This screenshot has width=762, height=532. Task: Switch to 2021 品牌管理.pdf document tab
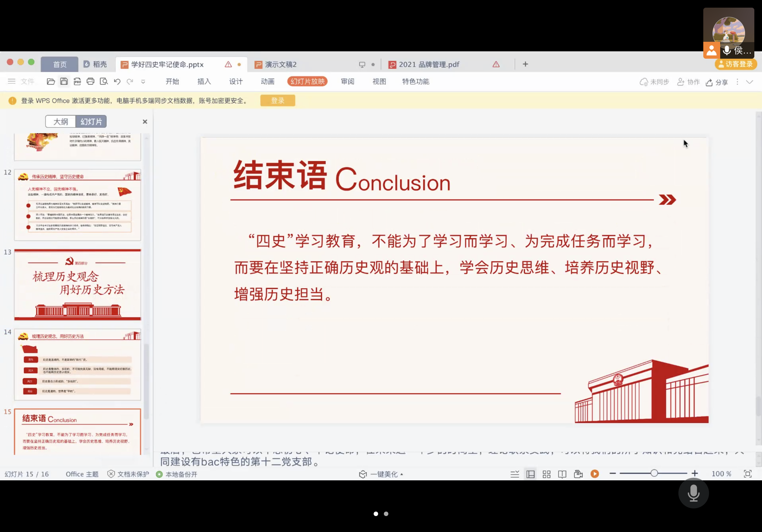pyautogui.click(x=429, y=64)
